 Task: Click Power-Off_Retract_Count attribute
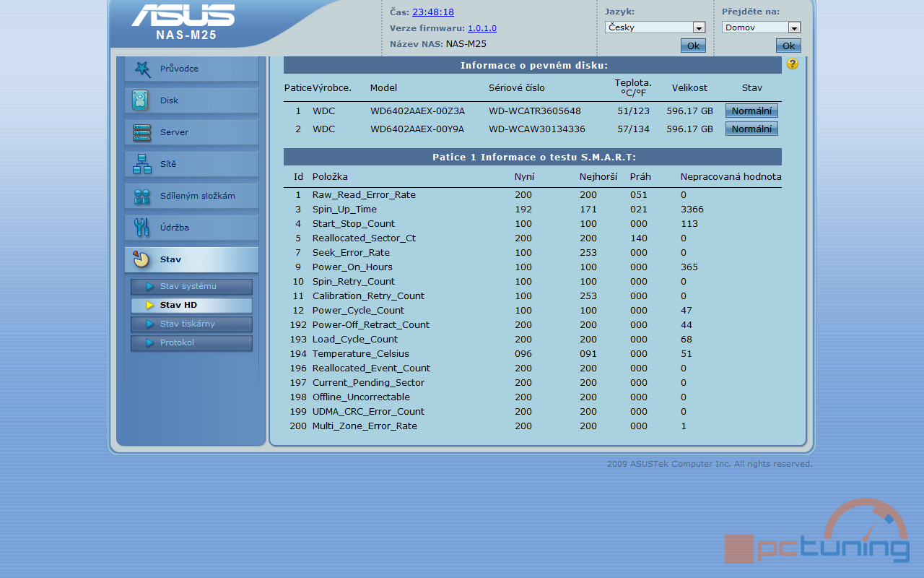pyautogui.click(x=371, y=325)
